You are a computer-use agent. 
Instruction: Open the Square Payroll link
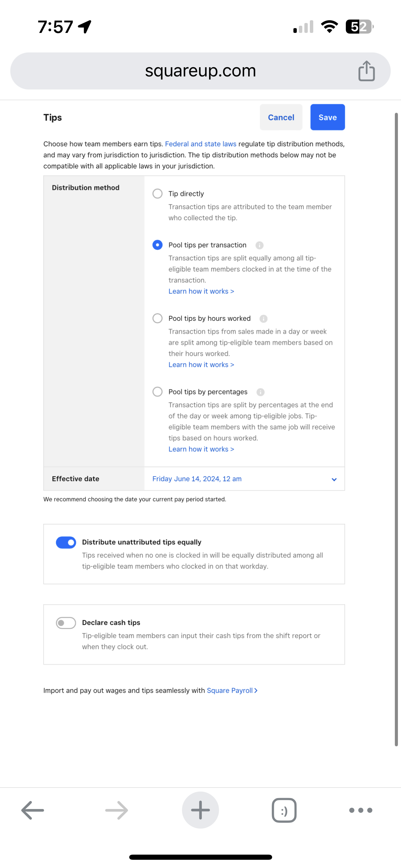(x=232, y=690)
